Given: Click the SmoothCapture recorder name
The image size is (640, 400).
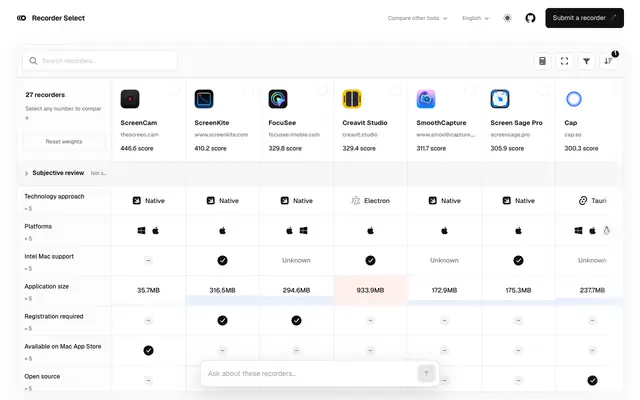Looking at the screenshot, I should (441, 122).
